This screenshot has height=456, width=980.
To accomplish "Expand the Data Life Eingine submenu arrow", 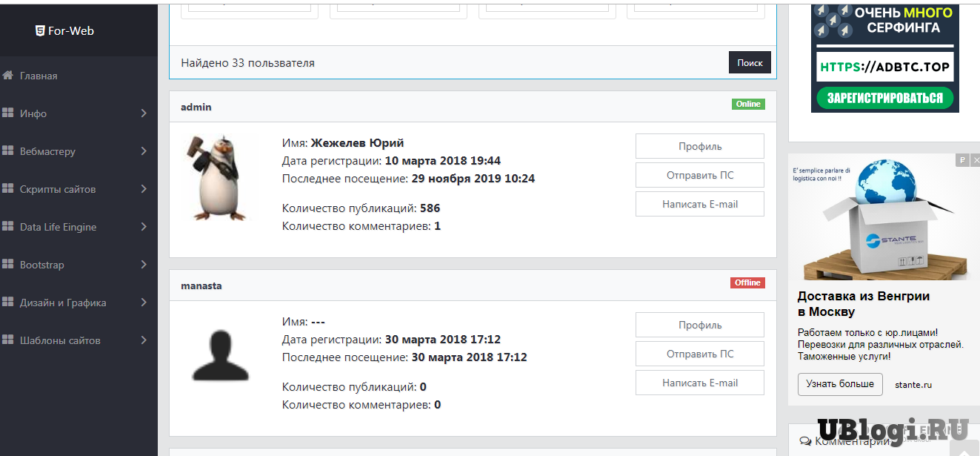I will tap(144, 227).
